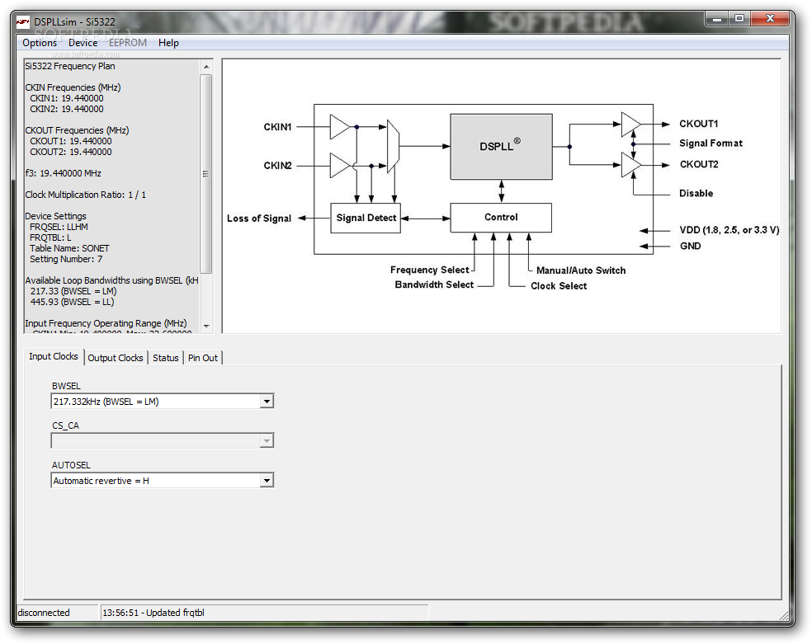
Task: Click the 'Frequency Select' diagram label
Action: [x=429, y=270]
